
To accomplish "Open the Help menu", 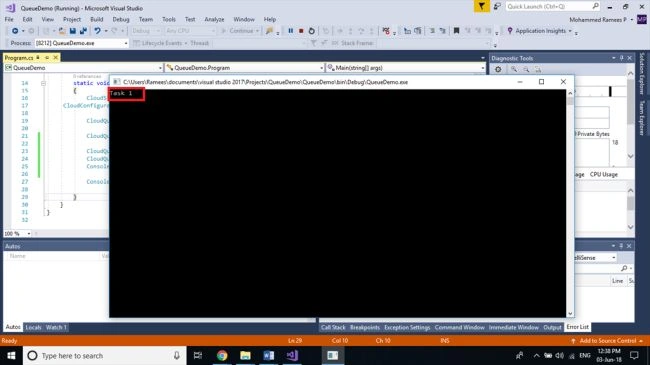I will pos(270,19).
